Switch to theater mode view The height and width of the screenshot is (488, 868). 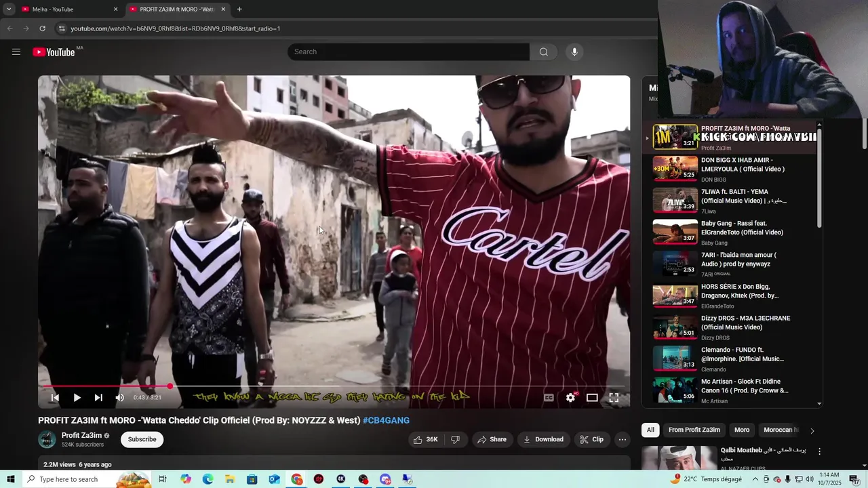pos(592,398)
